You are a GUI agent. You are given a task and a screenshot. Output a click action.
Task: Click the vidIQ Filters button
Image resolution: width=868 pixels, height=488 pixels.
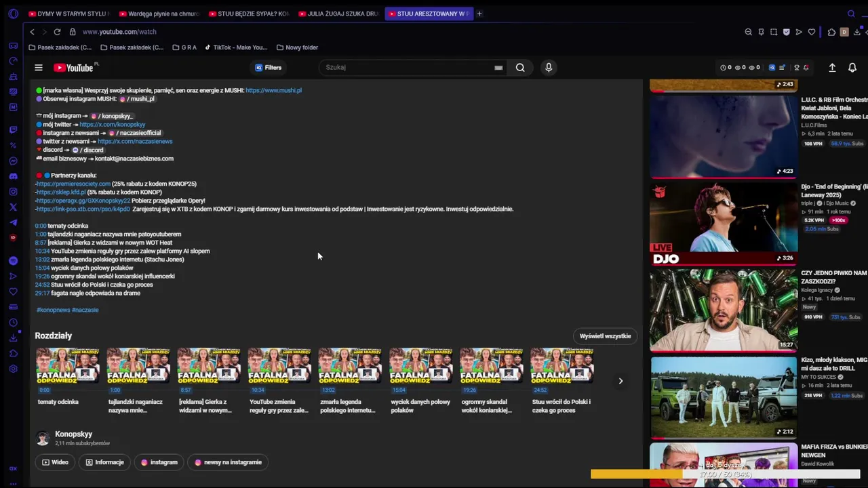268,68
